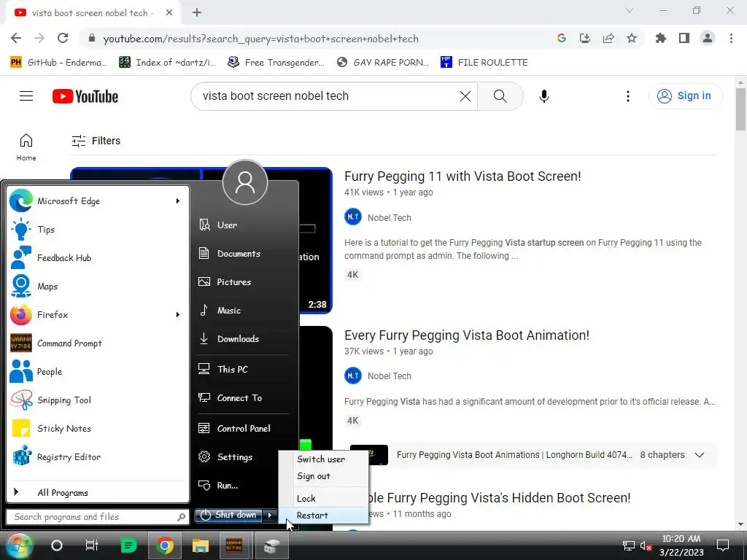
Task: Click the YouTube logo
Action: (x=85, y=96)
